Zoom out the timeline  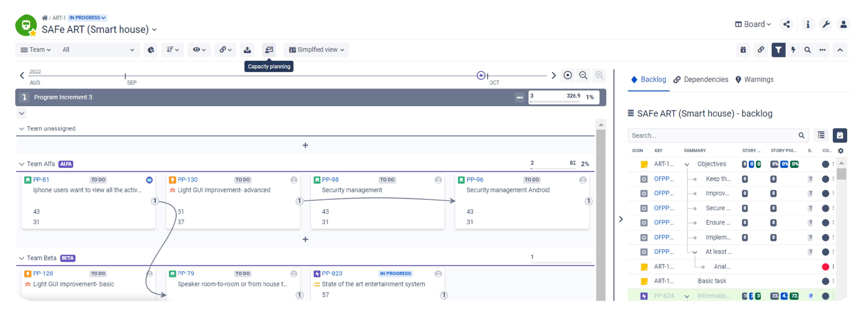click(583, 76)
